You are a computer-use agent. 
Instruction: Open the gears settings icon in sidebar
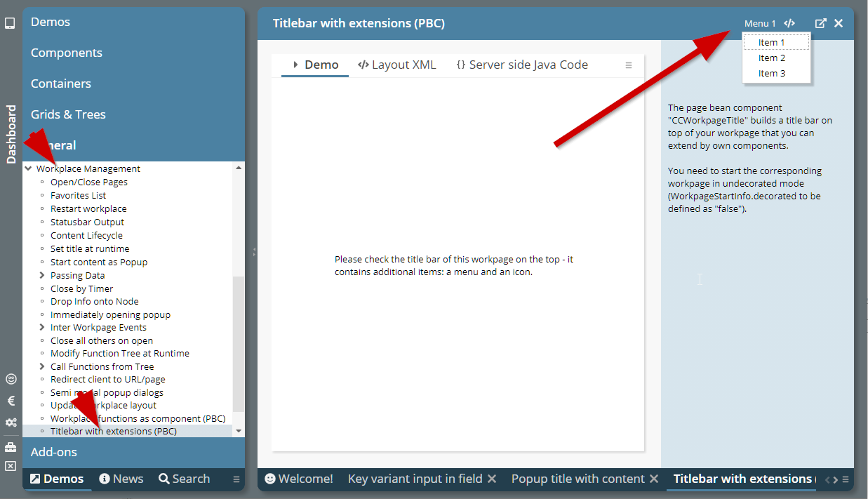coord(11,423)
